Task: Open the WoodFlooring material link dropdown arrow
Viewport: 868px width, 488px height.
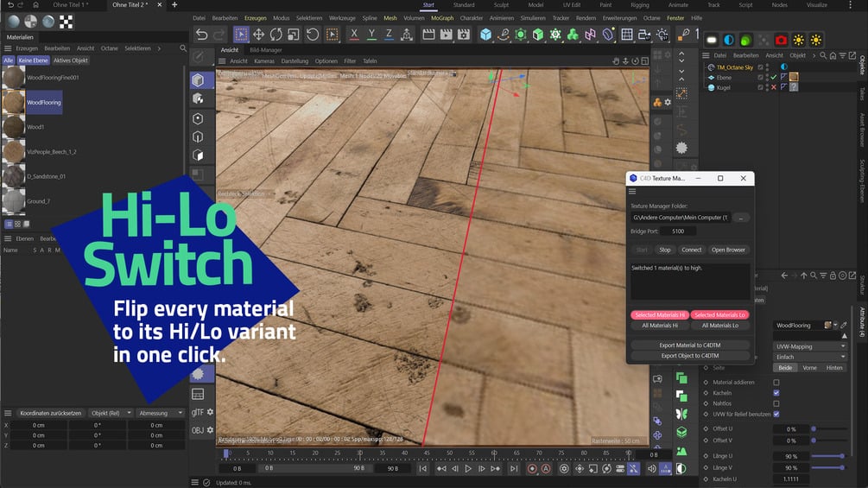Action: pos(835,326)
